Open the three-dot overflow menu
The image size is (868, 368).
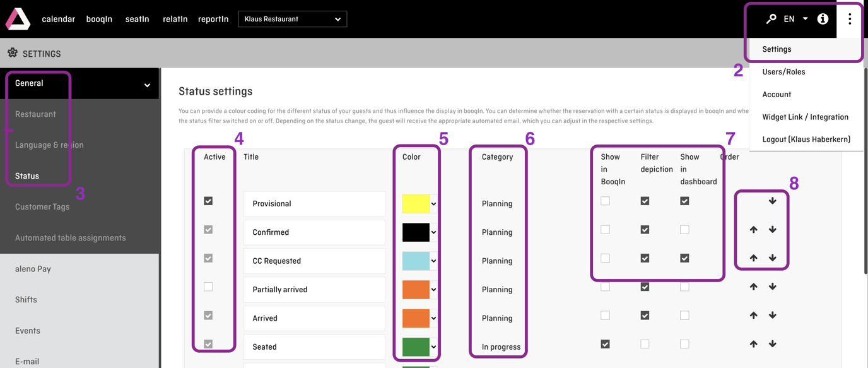point(850,19)
